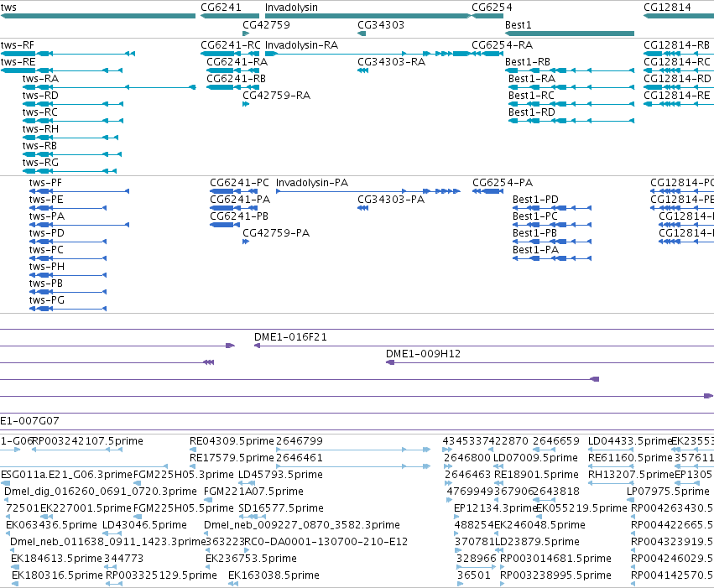Screen dimensions: 714x588
Task: Select EST EP12134.3prime
Action: tap(497, 508)
